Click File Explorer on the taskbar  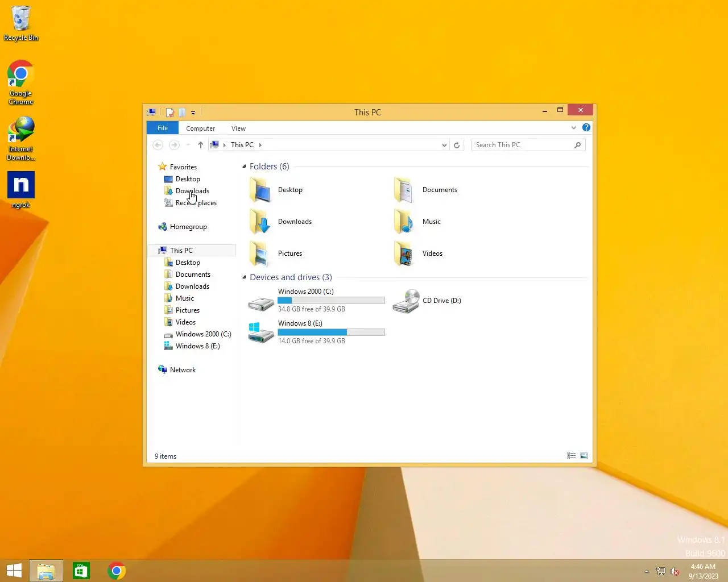click(x=46, y=571)
